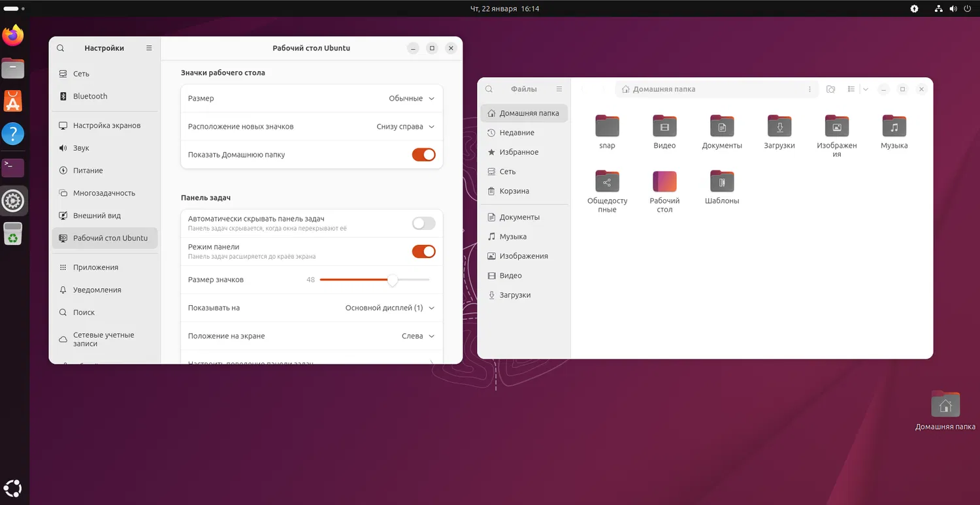This screenshot has height=505, width=980.
Task: Open the Загрузки bookmark in Files sidebar
Action: (x=524, y=295)
